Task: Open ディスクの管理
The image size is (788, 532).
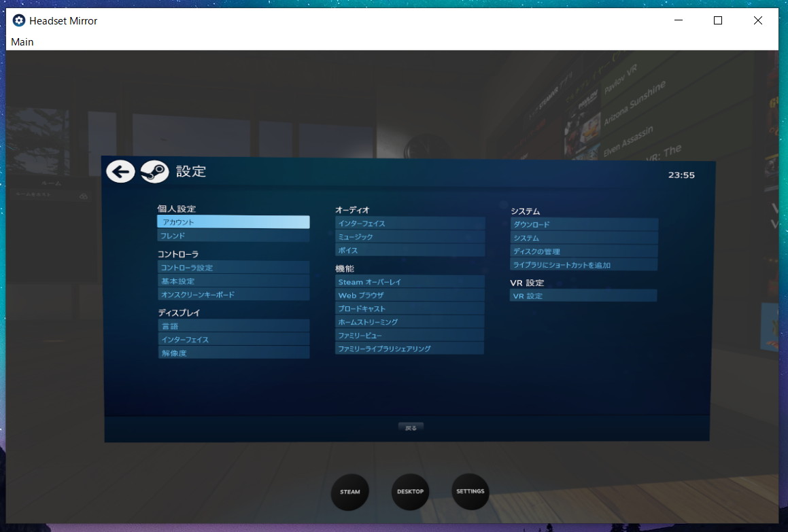Action: 584,251
